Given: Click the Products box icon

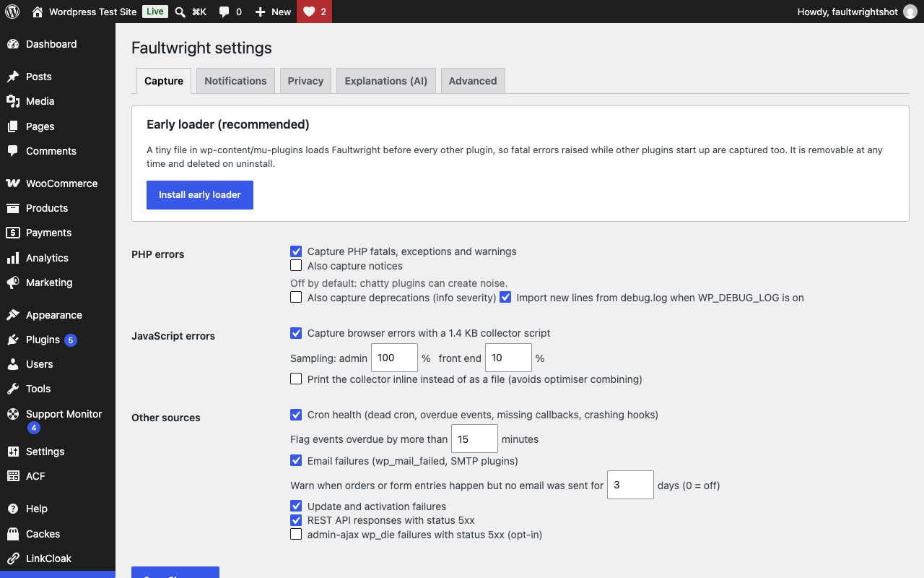Looking at the screenshot, I should [x=13, y=208].
